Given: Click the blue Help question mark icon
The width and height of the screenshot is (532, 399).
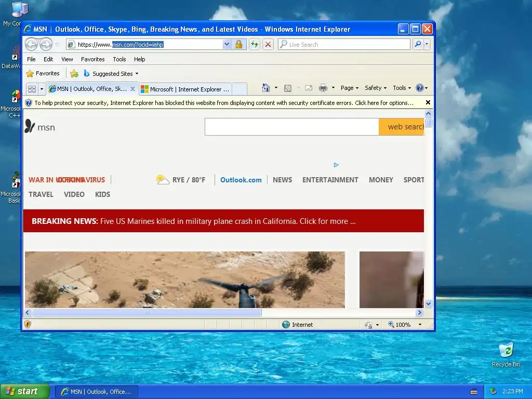Looking at the screenshot, I should (420, 88).
